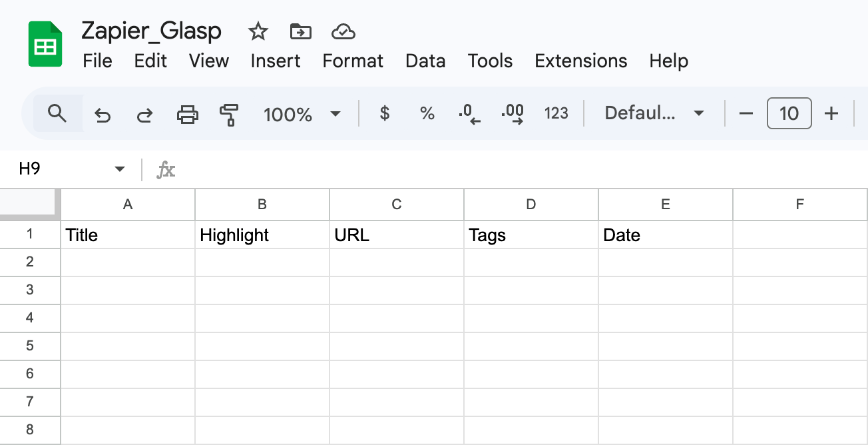Open the Edit menu
The image size is (868, 445).
(150, 61)
